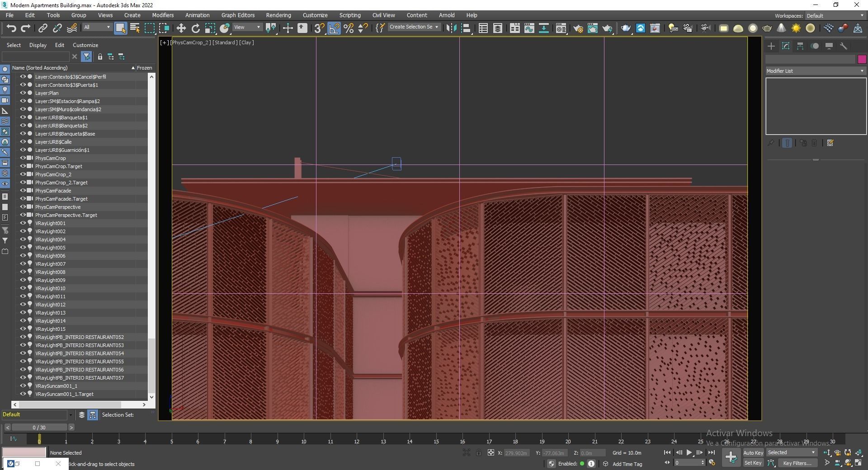Open the Hierarchy command panel tab

[800, 46]
